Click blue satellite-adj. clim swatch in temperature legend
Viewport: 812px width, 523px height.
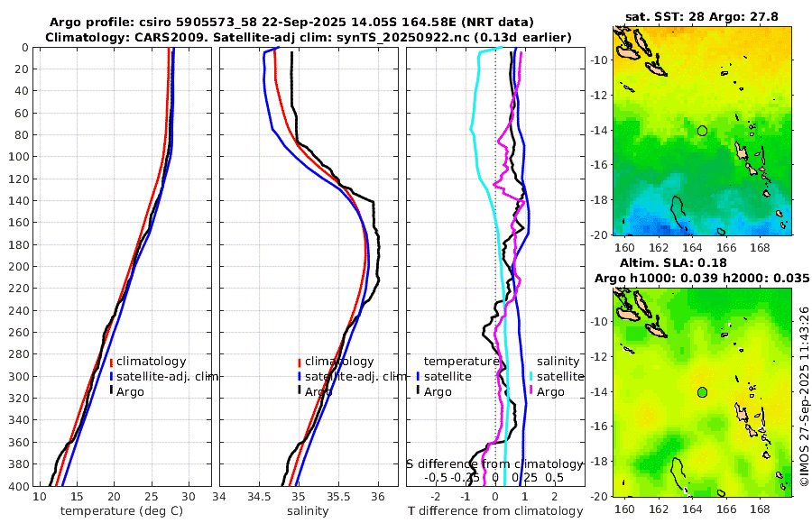click(x=111, y=376)
